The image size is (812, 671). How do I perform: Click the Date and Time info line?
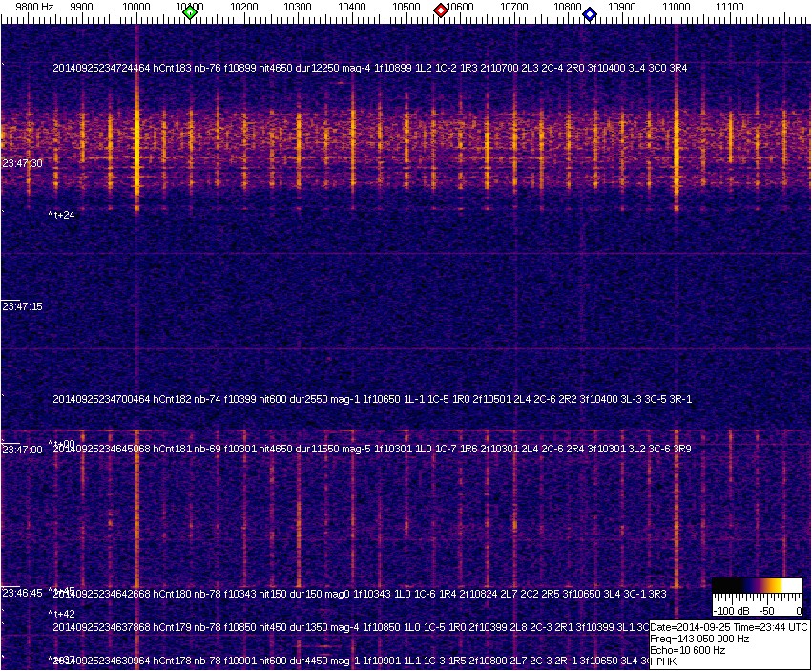click(729, 627)
